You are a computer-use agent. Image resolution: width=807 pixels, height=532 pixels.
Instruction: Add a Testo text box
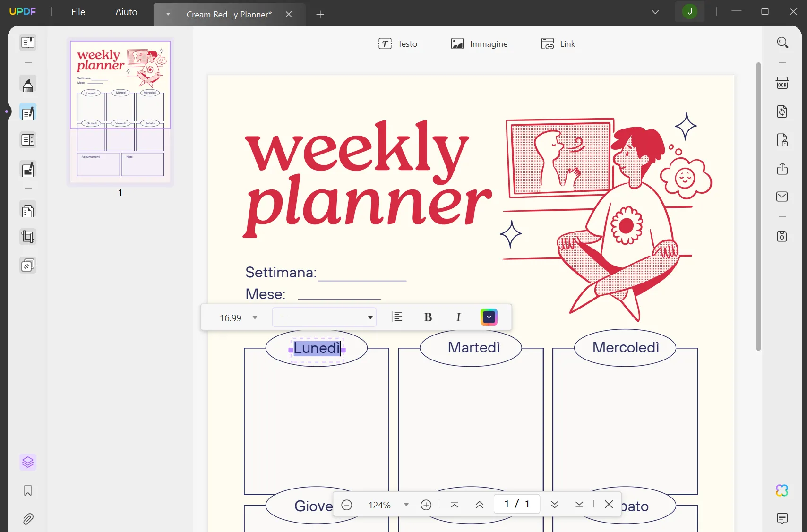click(398, 44)
